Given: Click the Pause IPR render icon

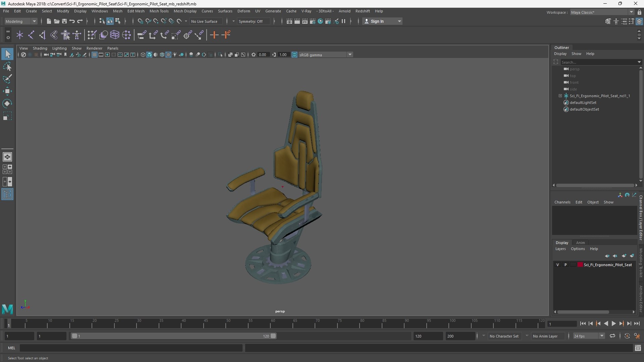Looking at the screenshot, I should (343, 21).
